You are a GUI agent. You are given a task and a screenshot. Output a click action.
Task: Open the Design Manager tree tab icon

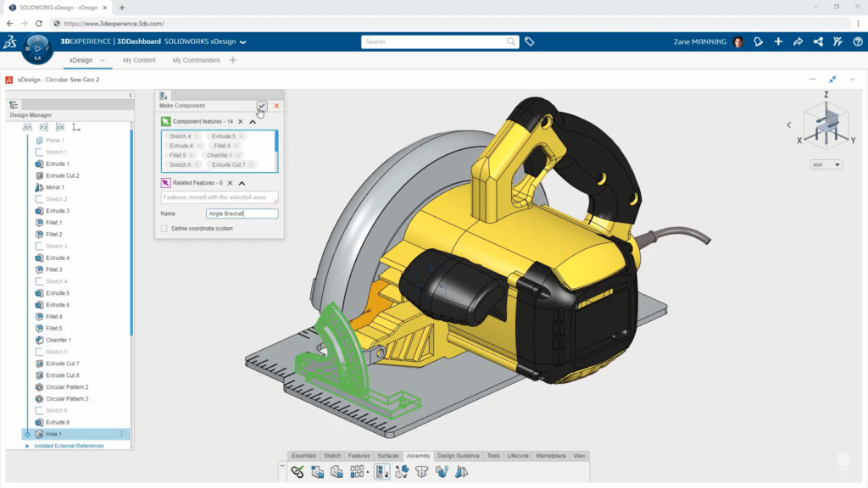tap(14, 104)
